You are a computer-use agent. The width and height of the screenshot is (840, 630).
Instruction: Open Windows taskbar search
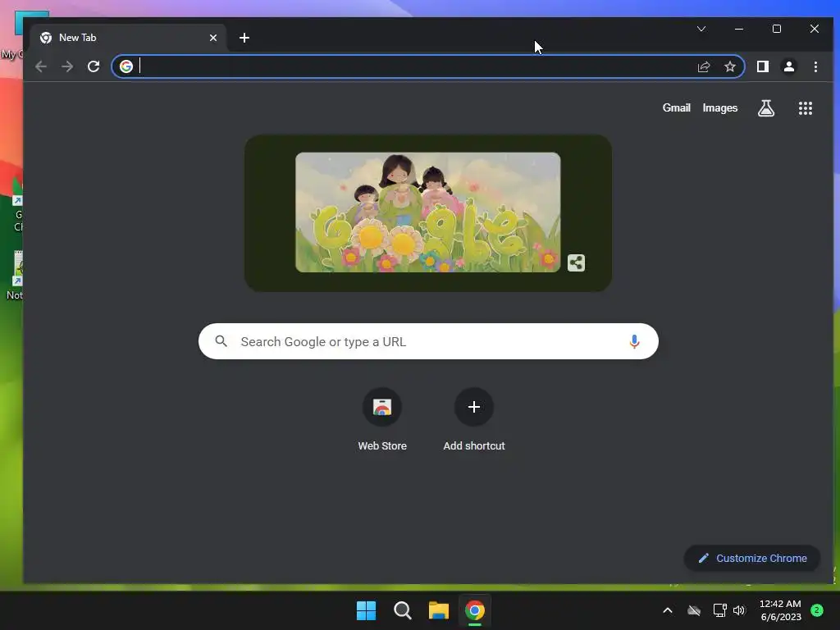coord(402,610)
